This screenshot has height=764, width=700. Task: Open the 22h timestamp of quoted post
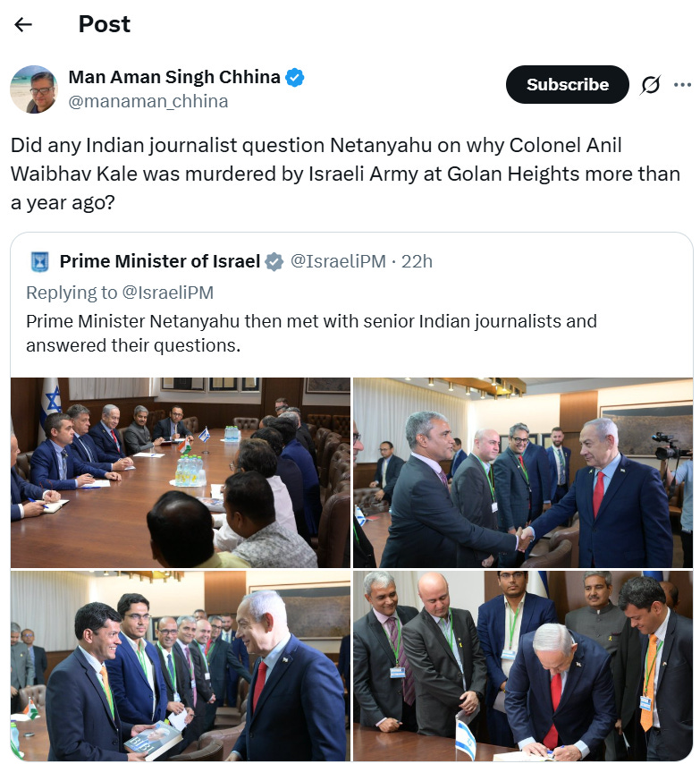417,261
